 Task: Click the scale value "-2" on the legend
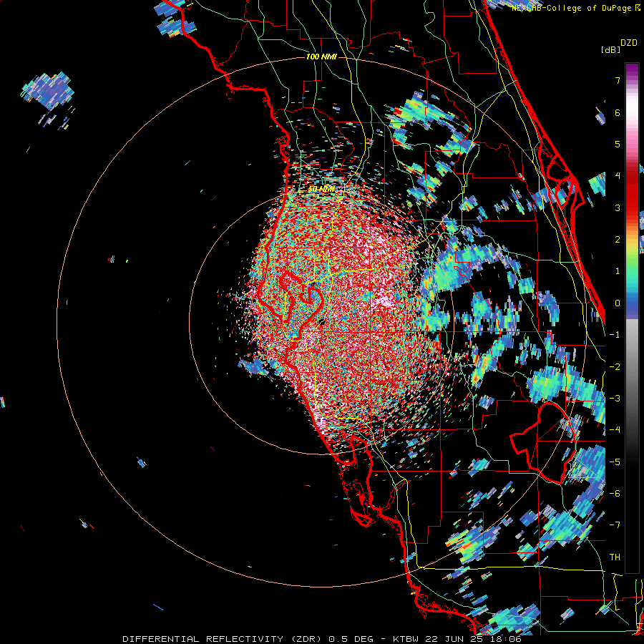[615, 366]
